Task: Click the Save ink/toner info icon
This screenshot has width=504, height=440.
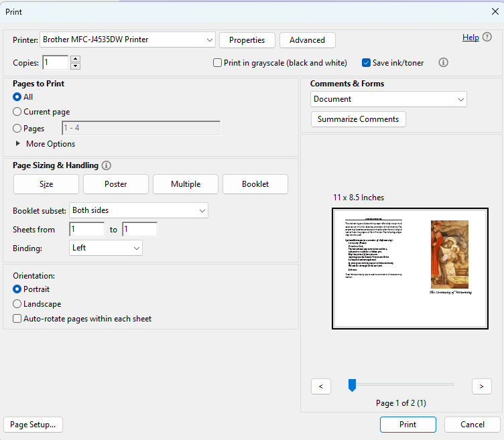Action: pyautogui.click(x=443, y=62)
